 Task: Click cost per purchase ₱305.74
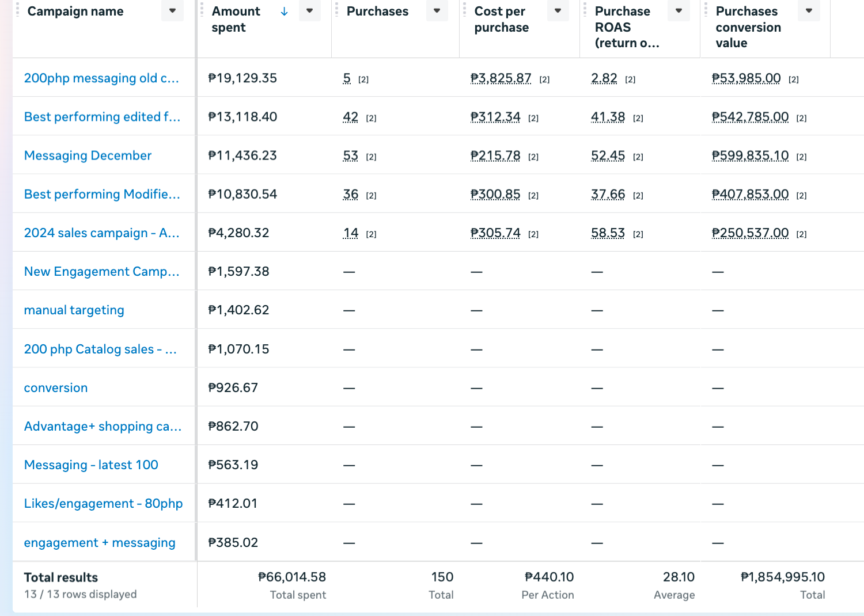point(495,233)
